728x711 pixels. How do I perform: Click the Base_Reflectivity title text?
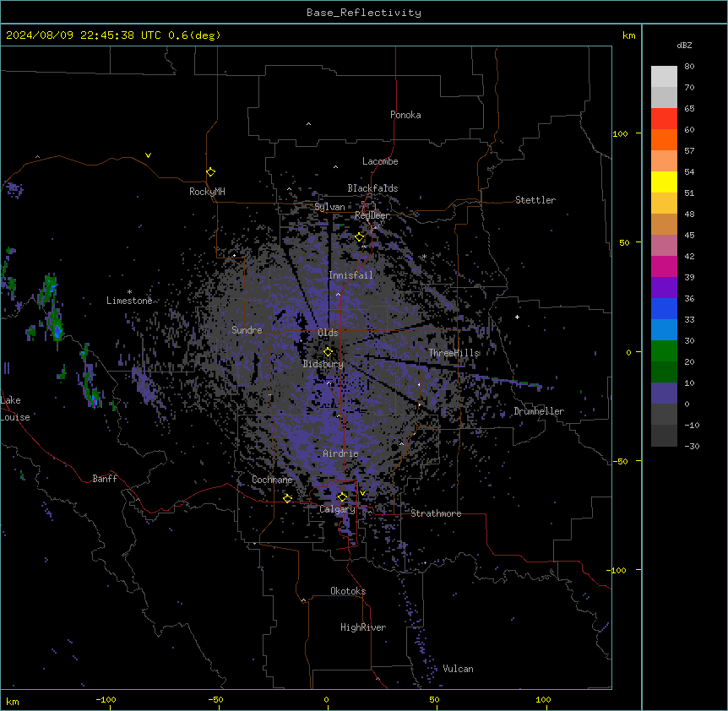pyautogui.click(x=364, y=13)
